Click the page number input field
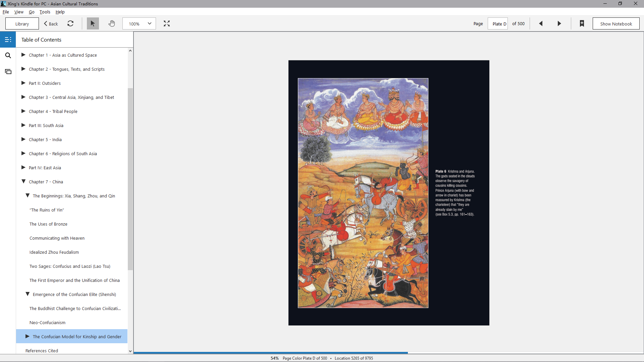 coord(498,24)
